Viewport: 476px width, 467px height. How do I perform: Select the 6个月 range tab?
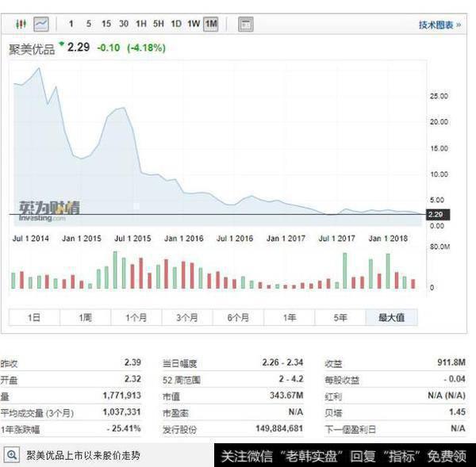238,317
